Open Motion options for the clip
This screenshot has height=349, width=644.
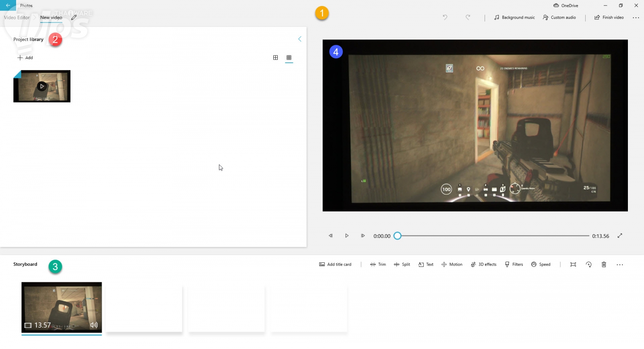tap(452, 264)
